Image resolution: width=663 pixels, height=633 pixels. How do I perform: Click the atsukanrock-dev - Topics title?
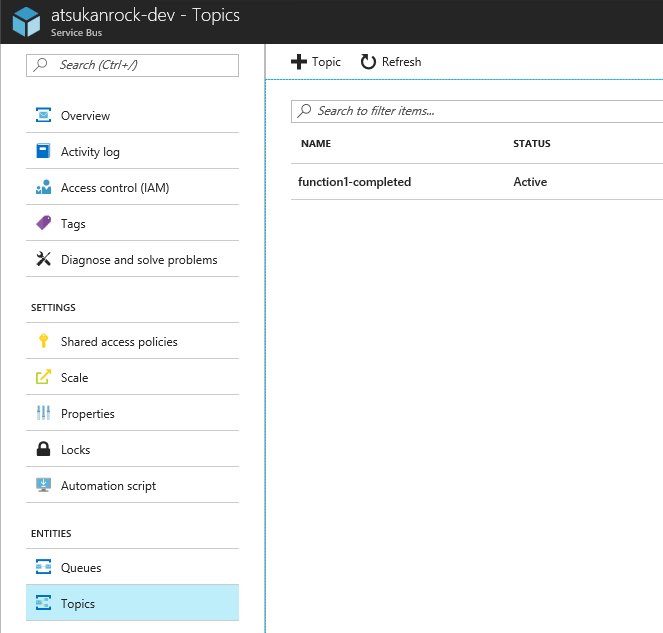click(145, 15)
